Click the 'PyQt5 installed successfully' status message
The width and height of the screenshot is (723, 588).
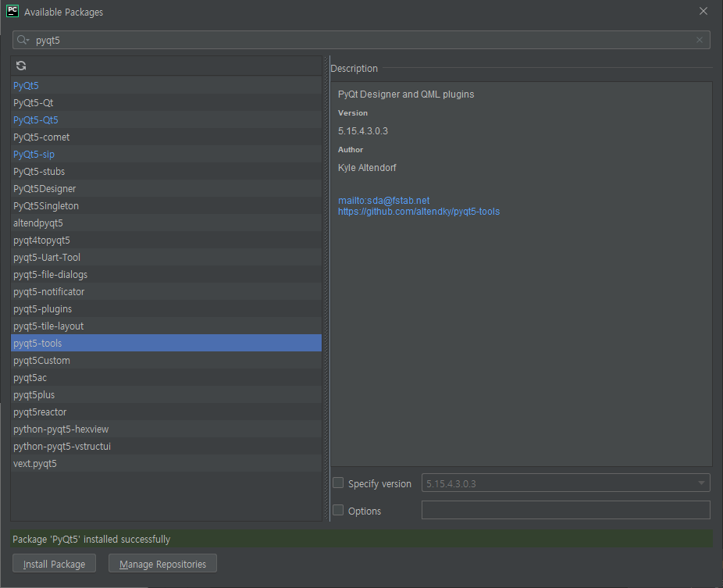[91, 539]
